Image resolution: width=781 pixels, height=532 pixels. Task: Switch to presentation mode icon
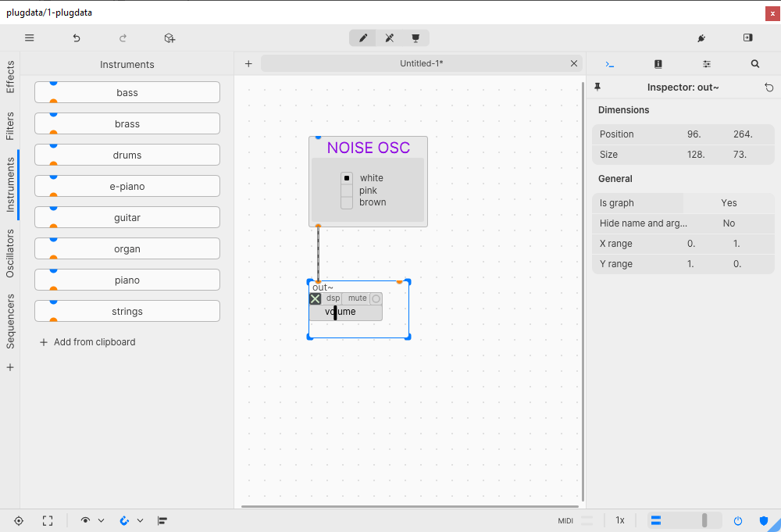(415, 37)
